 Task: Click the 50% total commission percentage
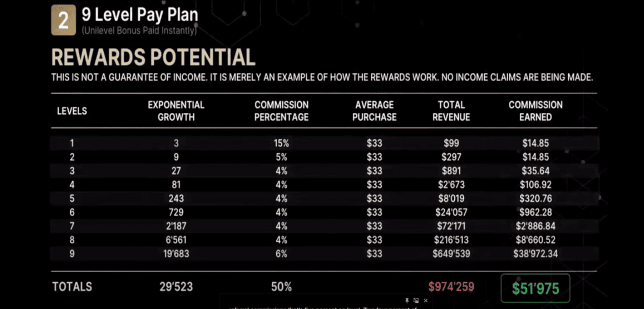pyautogui.click(x=281, y=287)
